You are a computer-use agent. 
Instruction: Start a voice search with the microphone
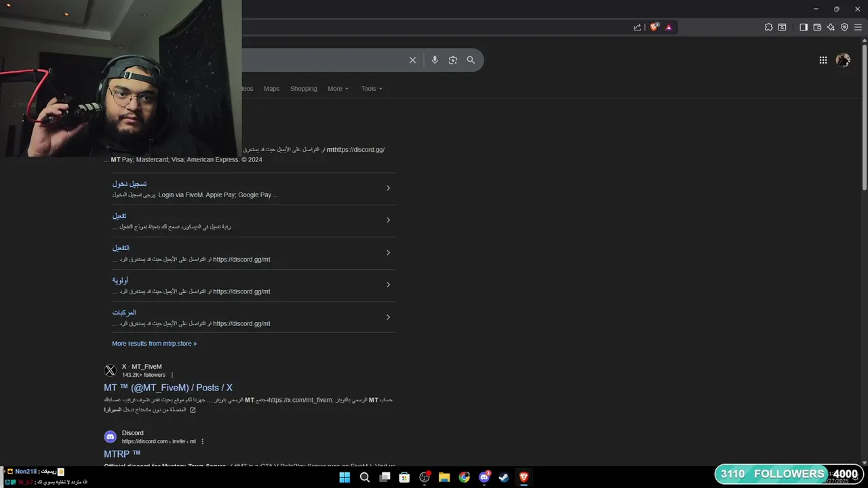click(435, 60)
